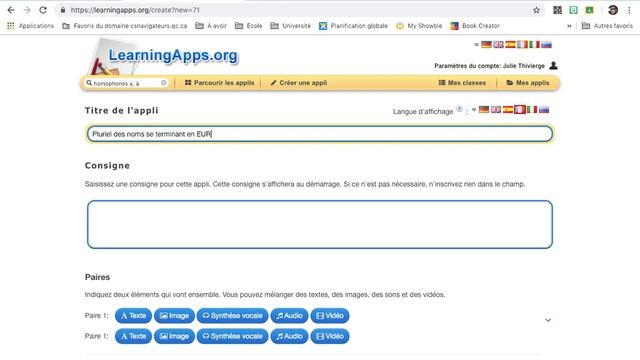Open the À avoir bookmarks folder
Viewport: 640px width, 360px height.
tap(211, 26)
